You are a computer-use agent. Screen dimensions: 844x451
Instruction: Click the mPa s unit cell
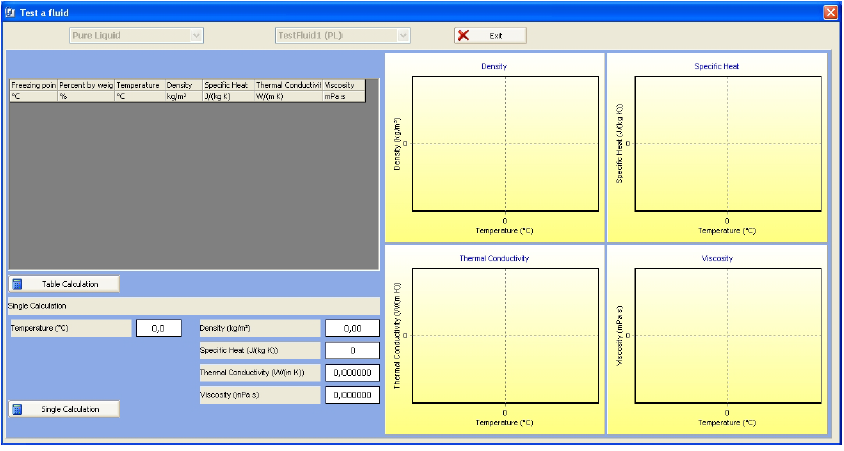343,96
